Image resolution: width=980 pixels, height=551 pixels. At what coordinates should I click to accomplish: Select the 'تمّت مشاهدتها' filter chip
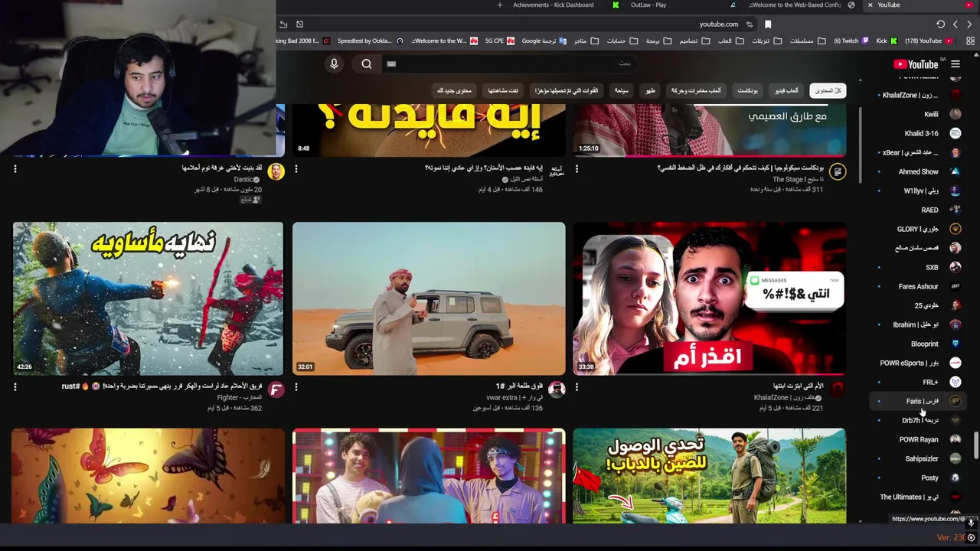503,90
